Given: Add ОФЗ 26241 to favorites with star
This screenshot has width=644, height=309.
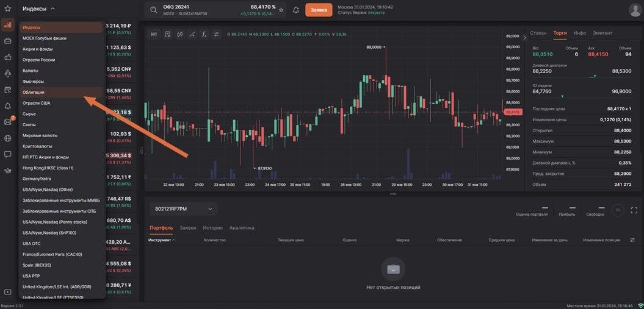Looking at the screenshot, I should click(281, 10).
